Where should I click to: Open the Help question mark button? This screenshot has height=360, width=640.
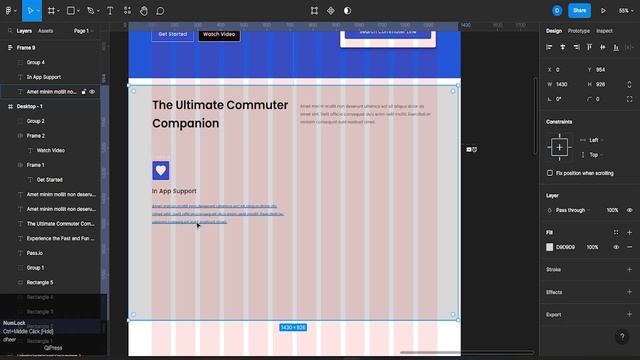622,336
